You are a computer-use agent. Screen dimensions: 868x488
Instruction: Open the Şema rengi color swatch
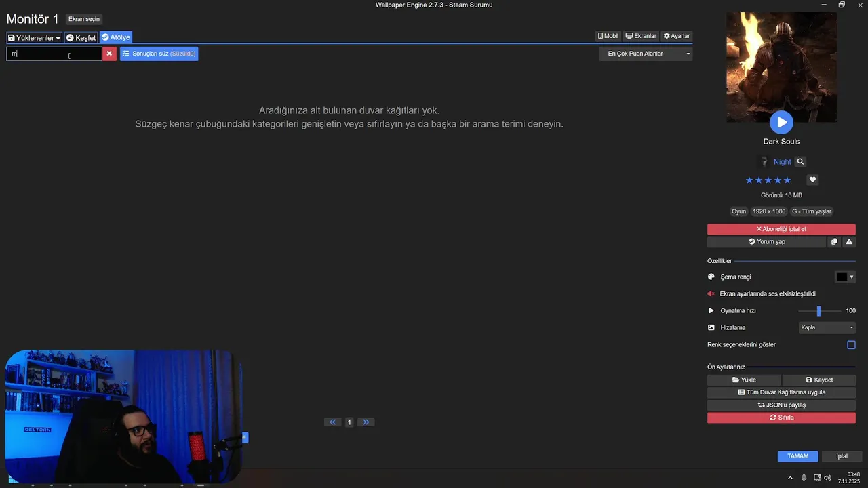(x=844, y=277)
